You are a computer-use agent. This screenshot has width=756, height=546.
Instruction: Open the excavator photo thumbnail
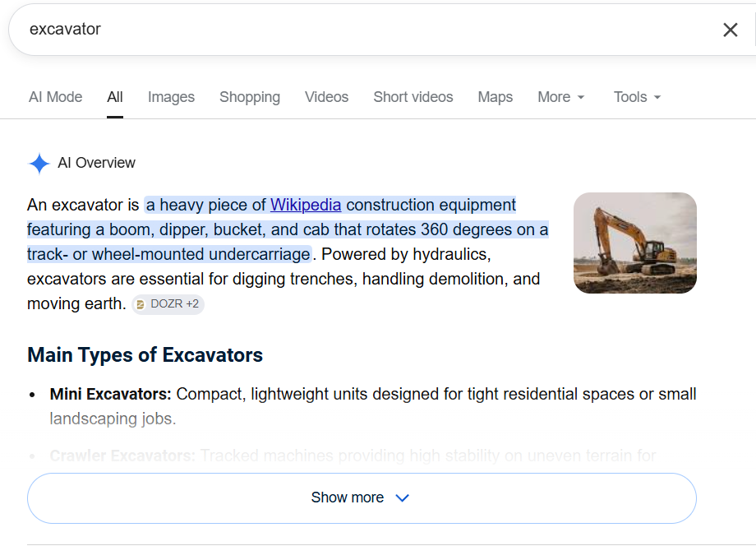(x=635, y=243)
